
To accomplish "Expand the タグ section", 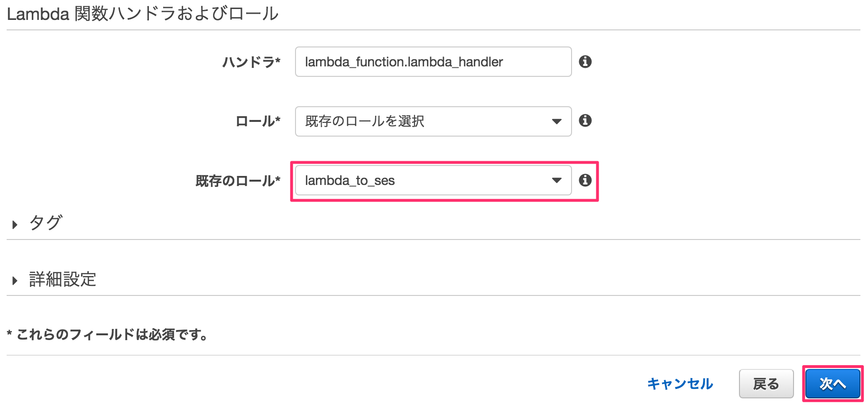I will tap(45, 223).
